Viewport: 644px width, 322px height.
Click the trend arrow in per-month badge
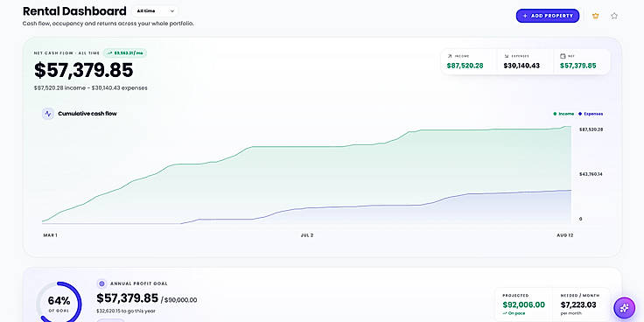(109, 53)
